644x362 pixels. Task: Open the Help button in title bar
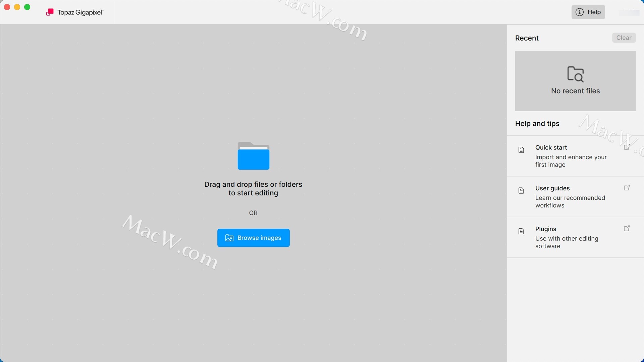(x=588, y=12)
